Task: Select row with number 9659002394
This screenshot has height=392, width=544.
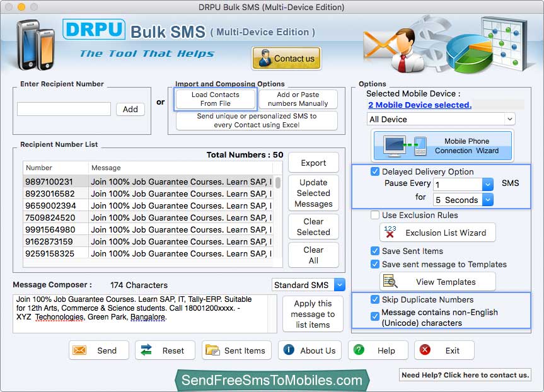Action: [148, 205]
